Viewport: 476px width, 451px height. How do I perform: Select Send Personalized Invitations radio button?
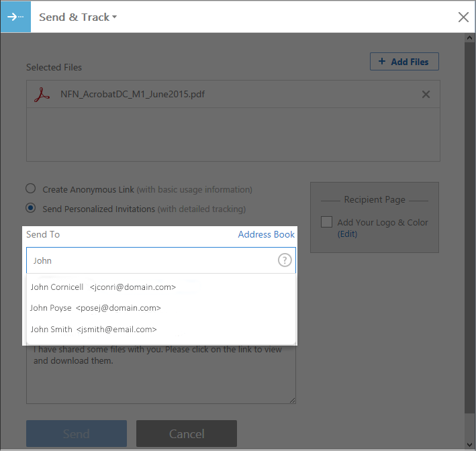(x=30, y=208)
